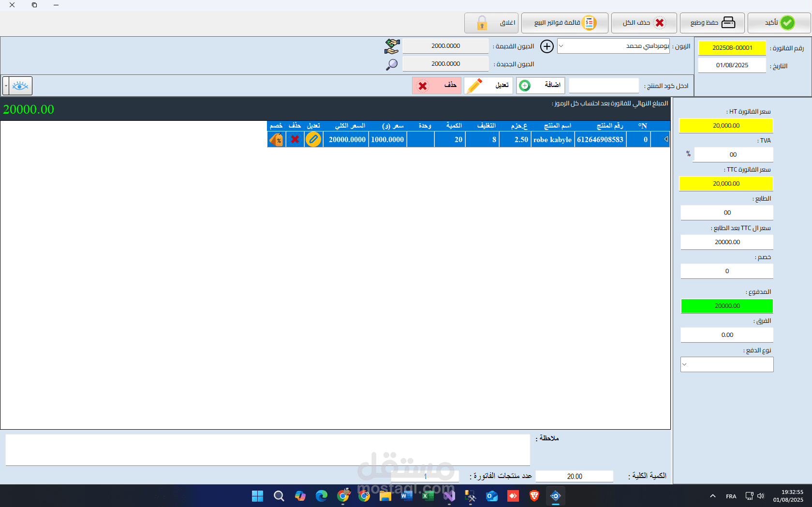
Task: Click inside the ملاحظة notes text area
Action: pyautogui.click(x=268, y=450)
